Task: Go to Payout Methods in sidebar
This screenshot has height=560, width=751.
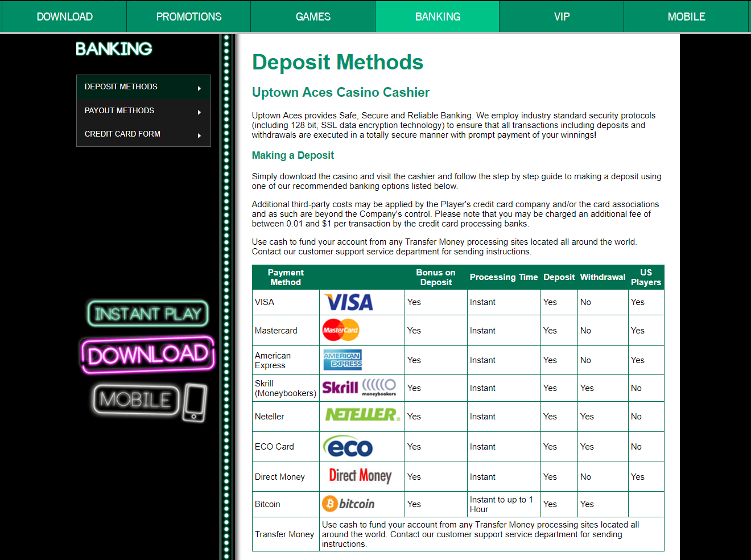Action: pyautogui.click(x=143, y=110)
